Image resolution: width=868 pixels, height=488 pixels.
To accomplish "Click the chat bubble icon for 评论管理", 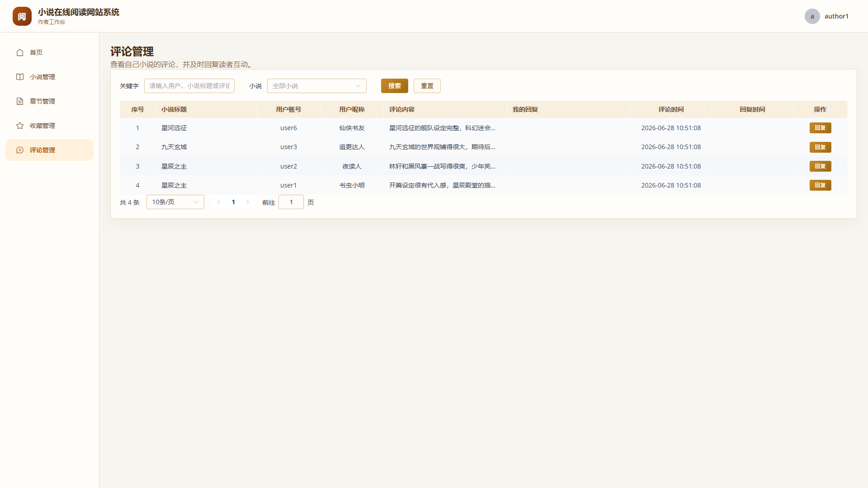I will point(20,150).
